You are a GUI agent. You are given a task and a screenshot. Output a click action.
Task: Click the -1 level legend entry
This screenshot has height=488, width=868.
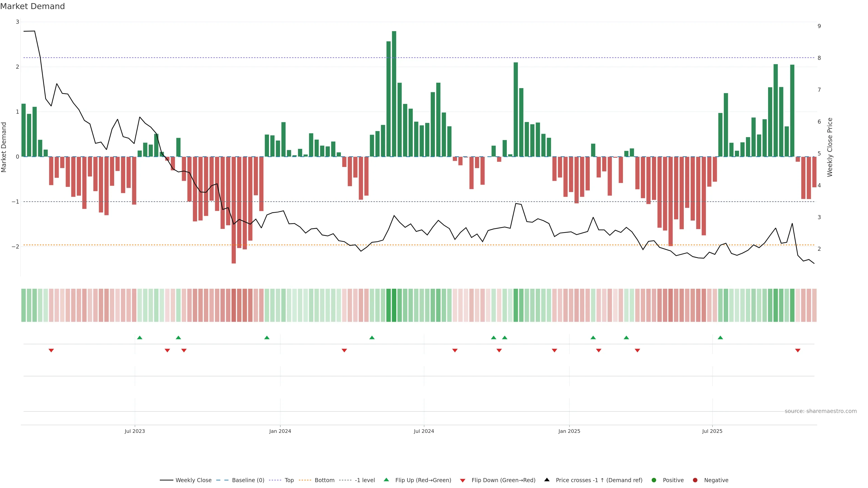coord(365,480)
